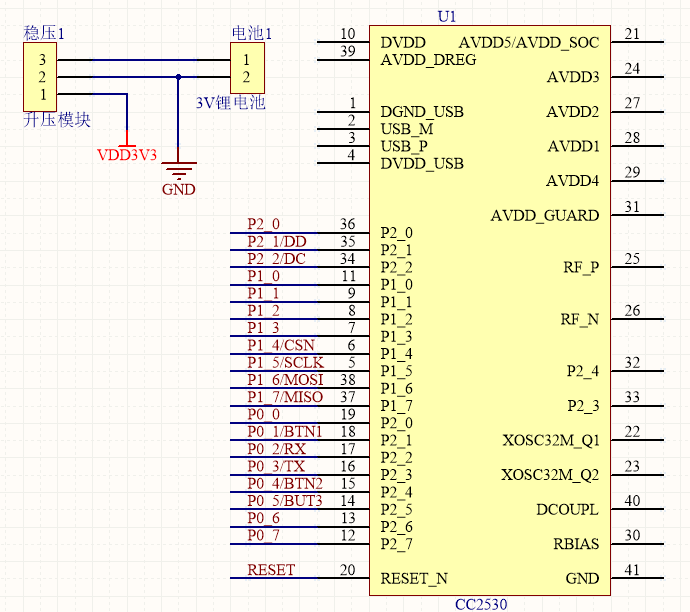Select the GND pin name at pin 41
The width and height of the screenshot is (690, 612).
click(582, 579)
